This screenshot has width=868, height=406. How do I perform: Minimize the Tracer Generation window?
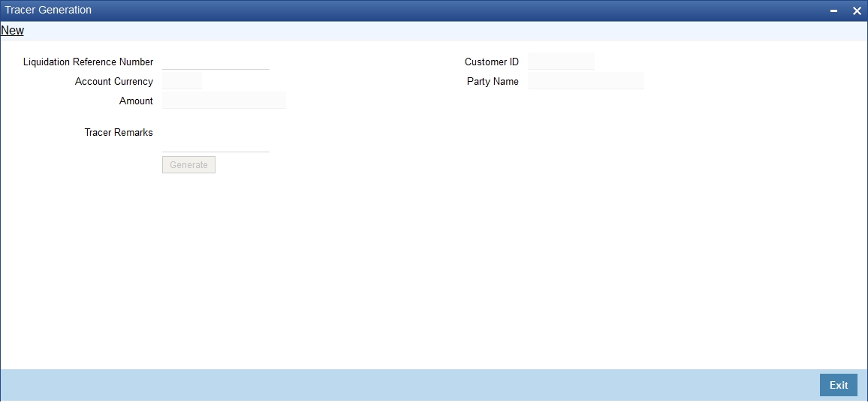[x=833, y=11]
